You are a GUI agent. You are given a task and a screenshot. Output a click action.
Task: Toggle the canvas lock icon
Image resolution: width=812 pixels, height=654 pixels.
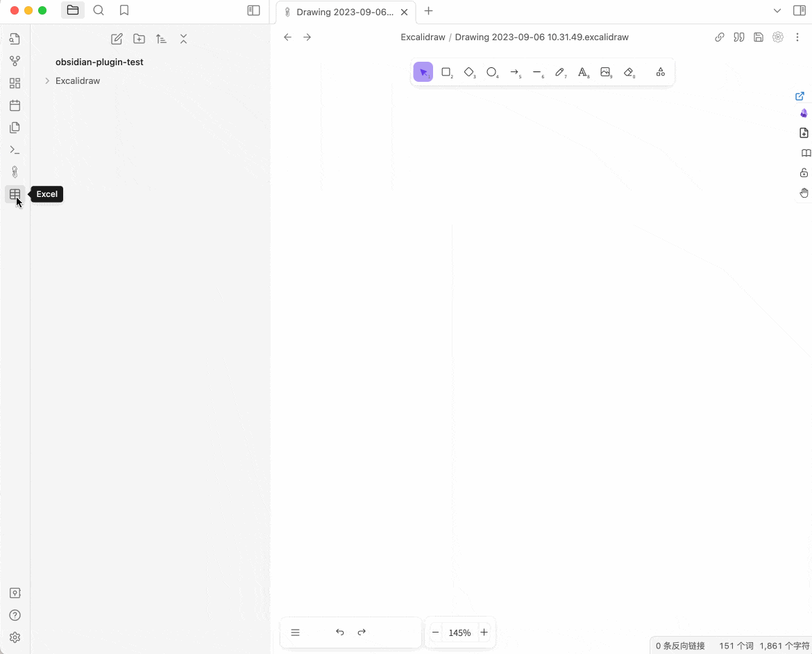click(x=804, y=172)
